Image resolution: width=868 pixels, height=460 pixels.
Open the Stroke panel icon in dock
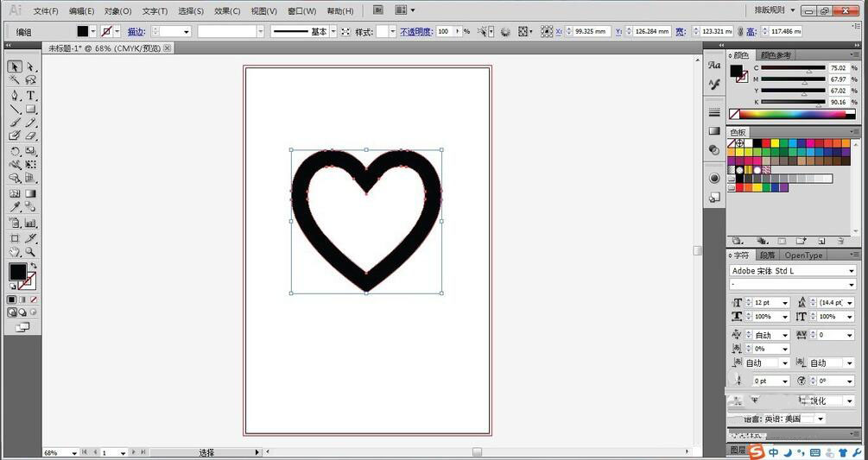[x=714, y=112]
